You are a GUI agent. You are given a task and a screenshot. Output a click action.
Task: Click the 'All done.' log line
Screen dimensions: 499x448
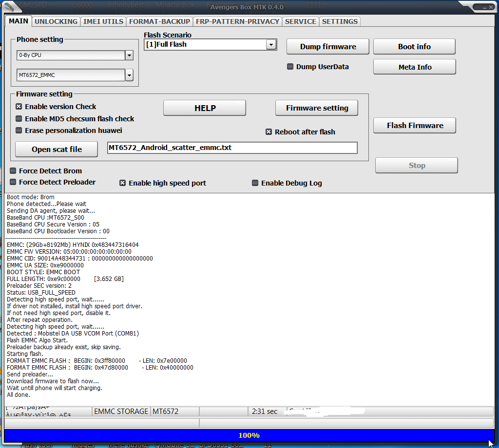(19, 394)
